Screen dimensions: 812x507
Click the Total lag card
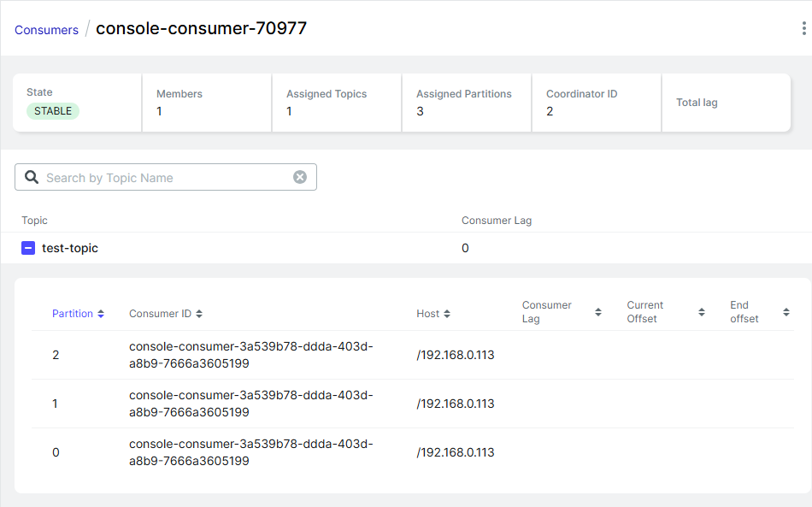[727, 103]
